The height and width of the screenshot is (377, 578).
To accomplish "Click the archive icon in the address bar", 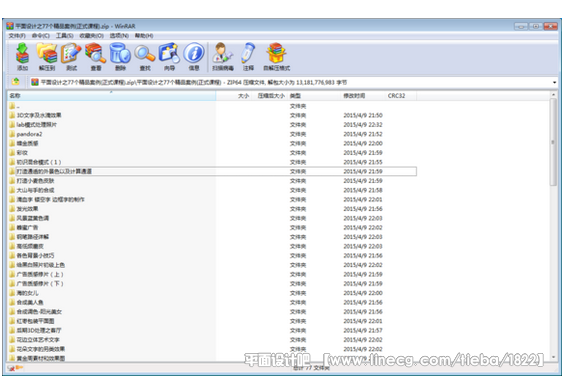I will click(x=35, y=82).
